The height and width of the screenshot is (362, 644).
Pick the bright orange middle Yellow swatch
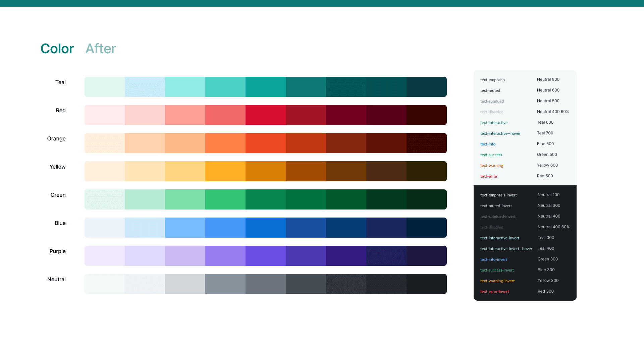[225, 171]
